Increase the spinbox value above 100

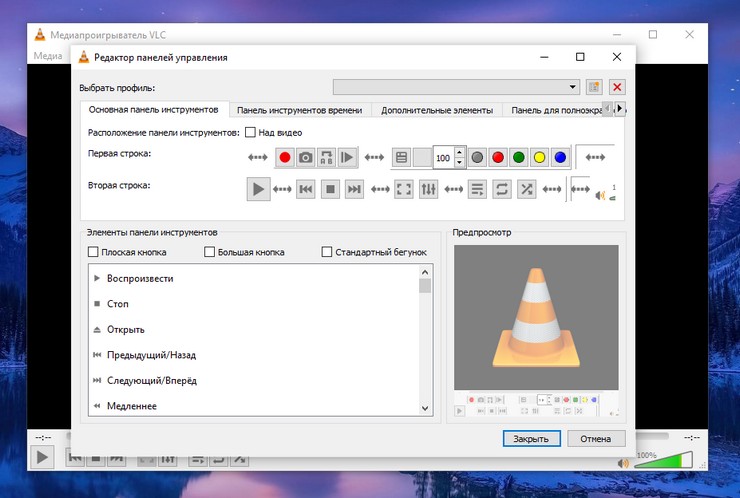click(459, 152)
